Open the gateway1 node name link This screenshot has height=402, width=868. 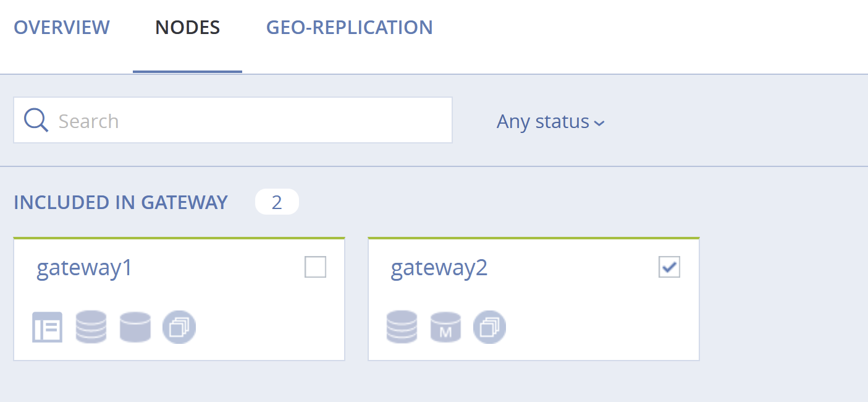click(85, 268)
